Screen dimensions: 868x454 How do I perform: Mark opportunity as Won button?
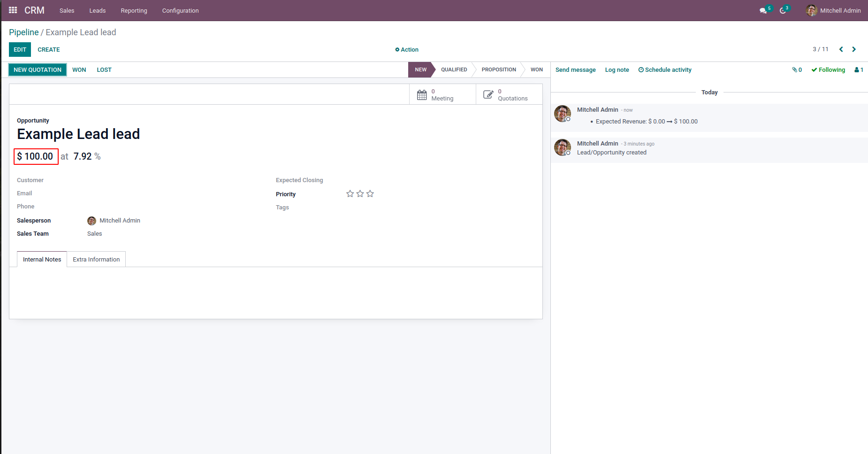(79, 70)
